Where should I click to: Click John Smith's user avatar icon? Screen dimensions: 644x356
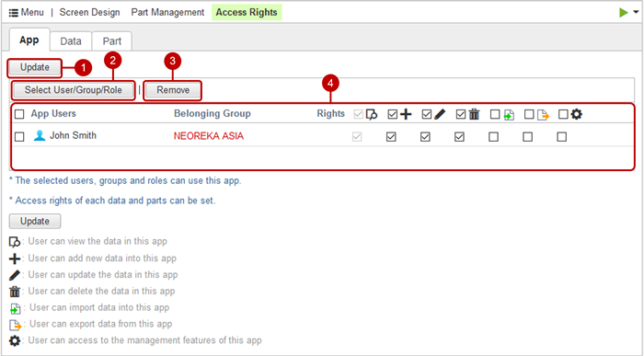coord(40,135)
